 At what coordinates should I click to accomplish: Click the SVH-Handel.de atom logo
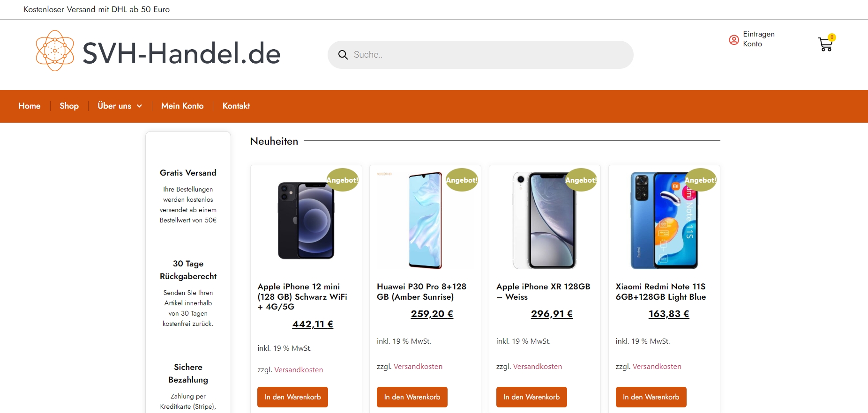point(55,51)
